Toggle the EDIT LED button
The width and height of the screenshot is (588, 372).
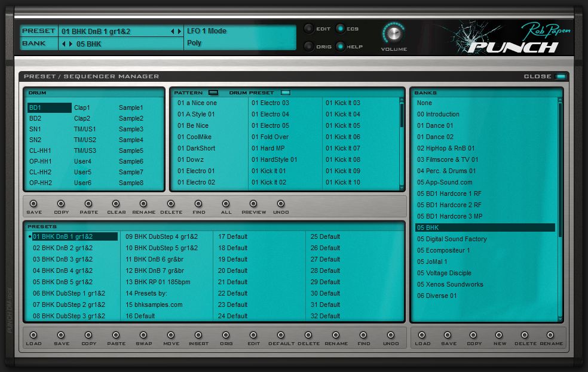308,29
